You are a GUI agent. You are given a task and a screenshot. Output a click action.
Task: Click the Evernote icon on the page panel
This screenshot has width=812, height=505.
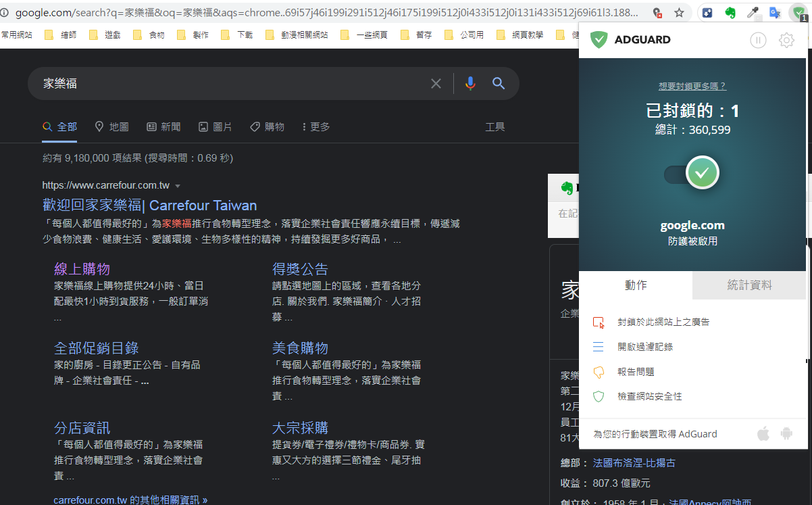point(566,189)
